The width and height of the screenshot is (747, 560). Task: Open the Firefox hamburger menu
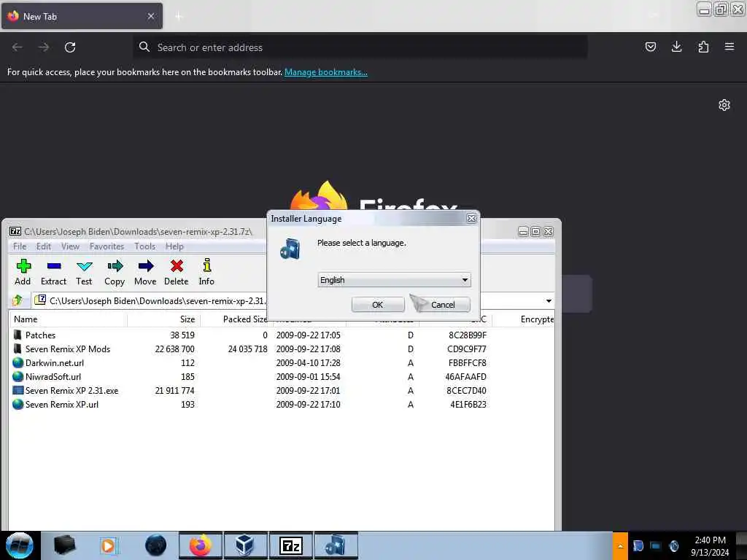(729, 47)
